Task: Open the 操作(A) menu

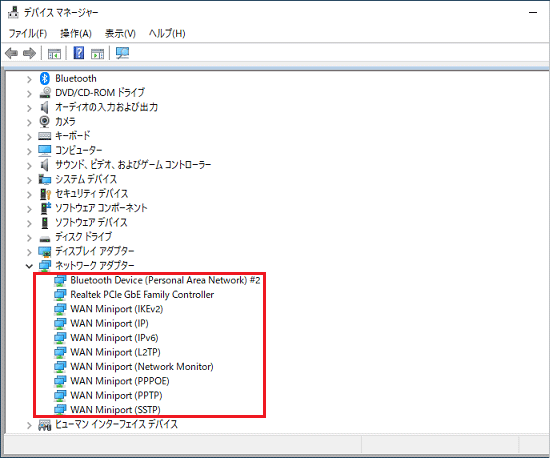Action: click(76, 34)
